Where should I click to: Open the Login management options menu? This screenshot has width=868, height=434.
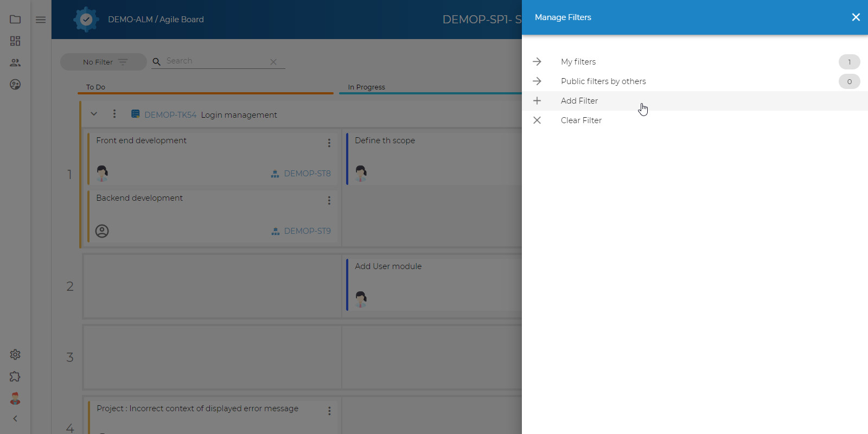[114, 114]
